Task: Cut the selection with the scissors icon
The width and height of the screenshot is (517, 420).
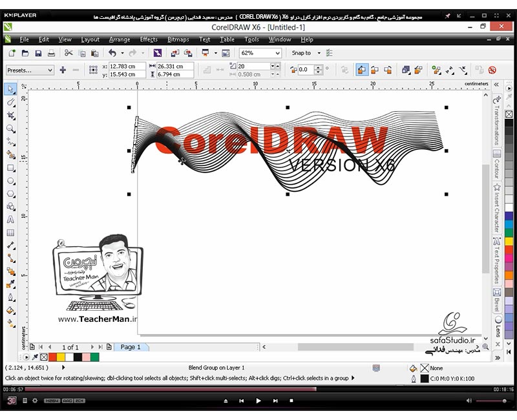Action: coord(69,53)
